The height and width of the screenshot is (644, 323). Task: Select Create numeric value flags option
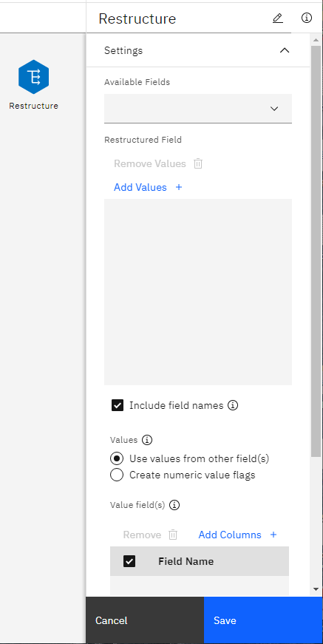pyautogui.click(x=117, y=475)
